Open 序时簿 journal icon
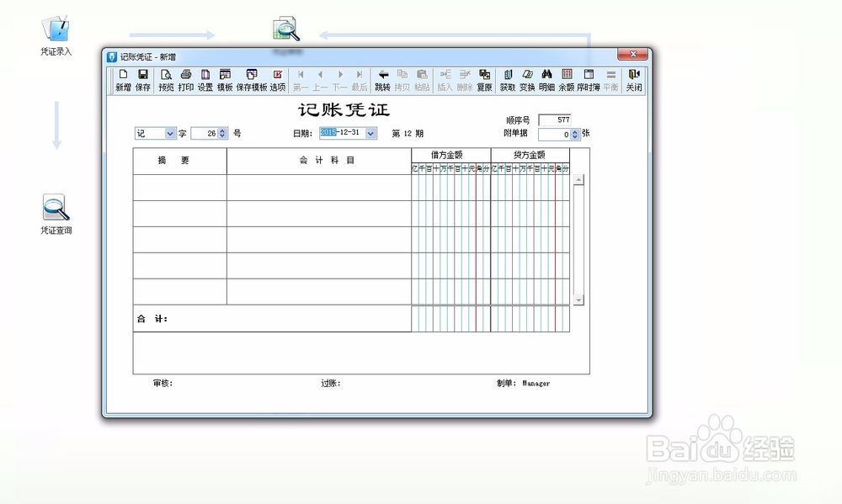842x504 pixels. (x=589, y=80)
